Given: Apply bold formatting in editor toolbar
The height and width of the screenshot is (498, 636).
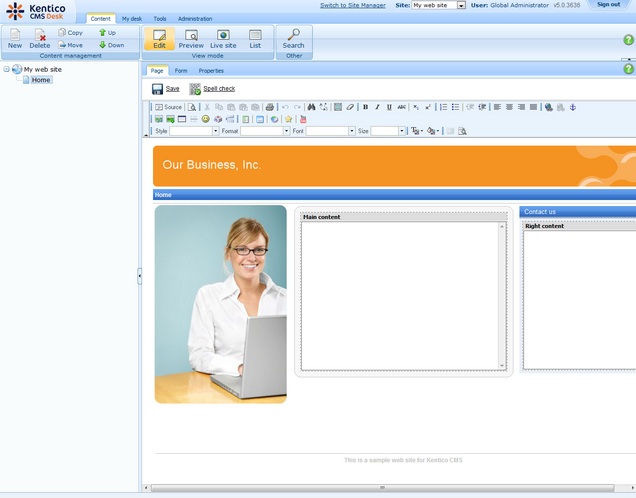Looking at the screenshot, I should coord(365,107).
